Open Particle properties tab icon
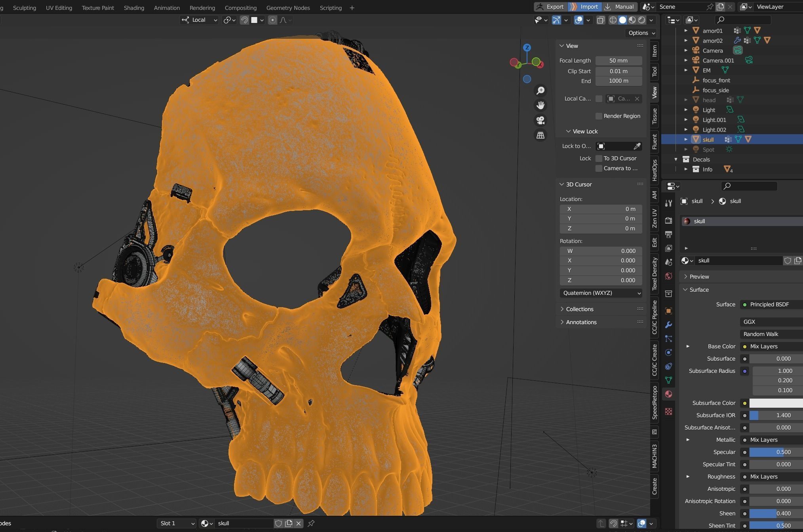Screen dimensions: 803x532 pyautogui.click(x=669, y=339)
